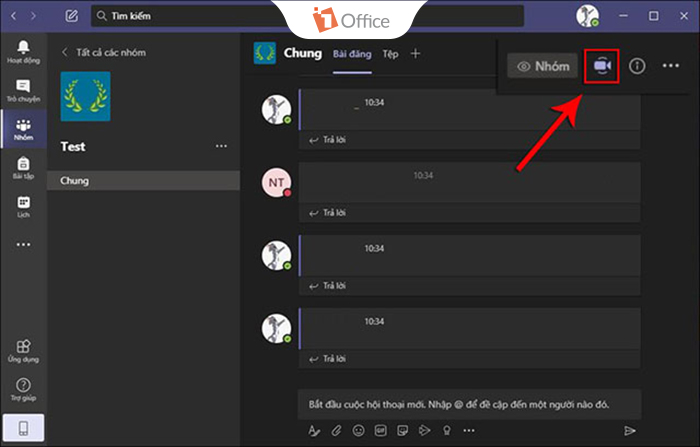Image resolution: width=700 pixels, height=447 pixels.
Task: Click the Test team name
Action: [73, 146]
